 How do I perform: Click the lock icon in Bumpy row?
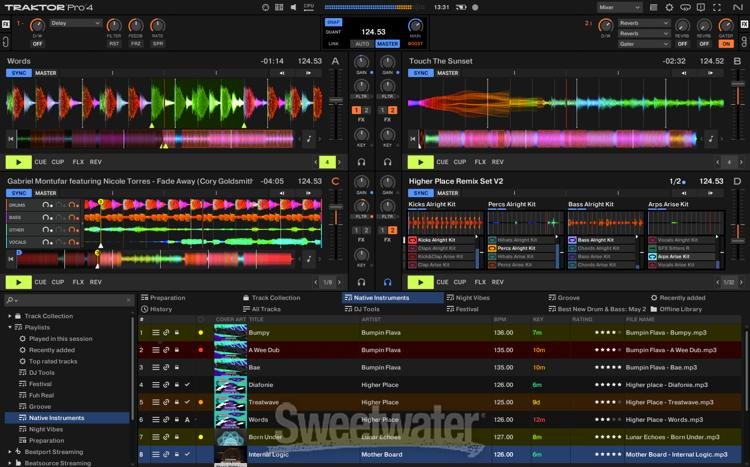click(x=176, y=332)
